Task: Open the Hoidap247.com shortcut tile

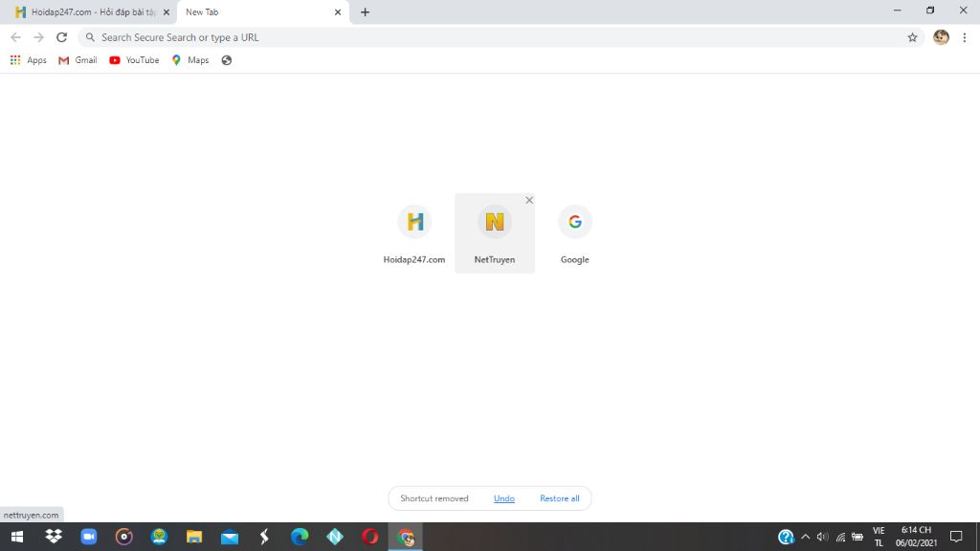Action: [414, 233]
